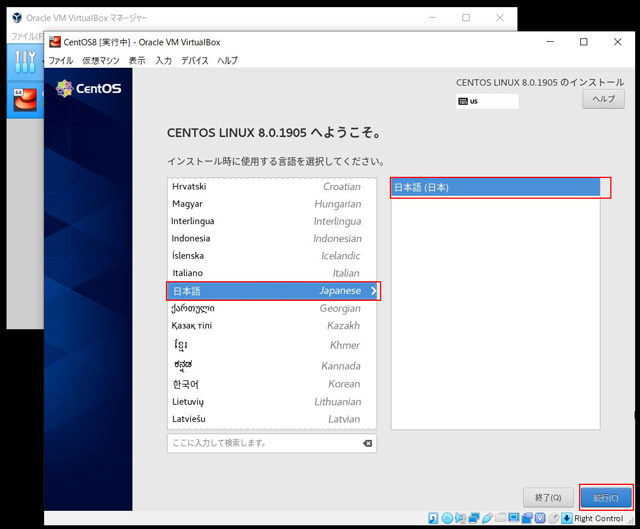Click the keyboard capture arrow icon
This screenshot has width=640, height=529.
pyautogui.click(x=567, y=518)
